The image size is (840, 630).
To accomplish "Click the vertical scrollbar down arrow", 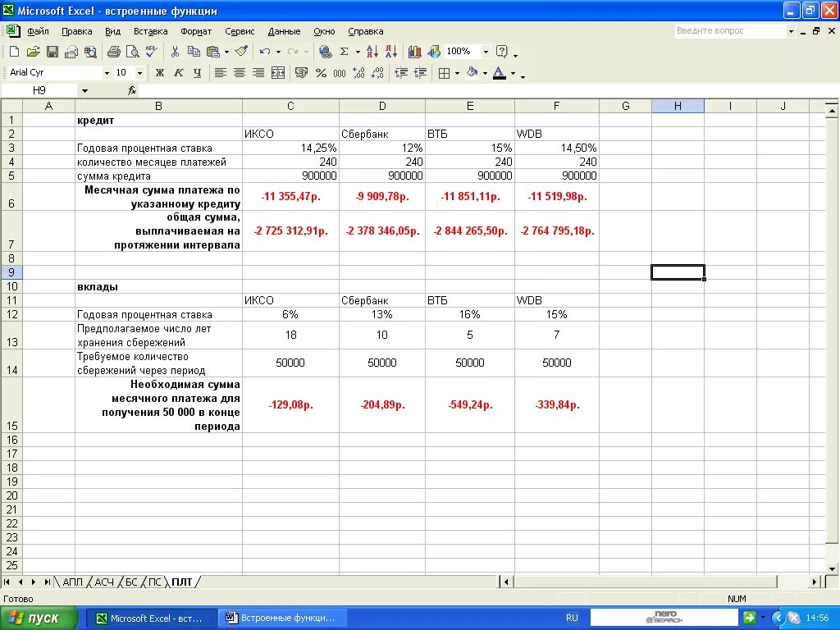I will coord(832,568).
